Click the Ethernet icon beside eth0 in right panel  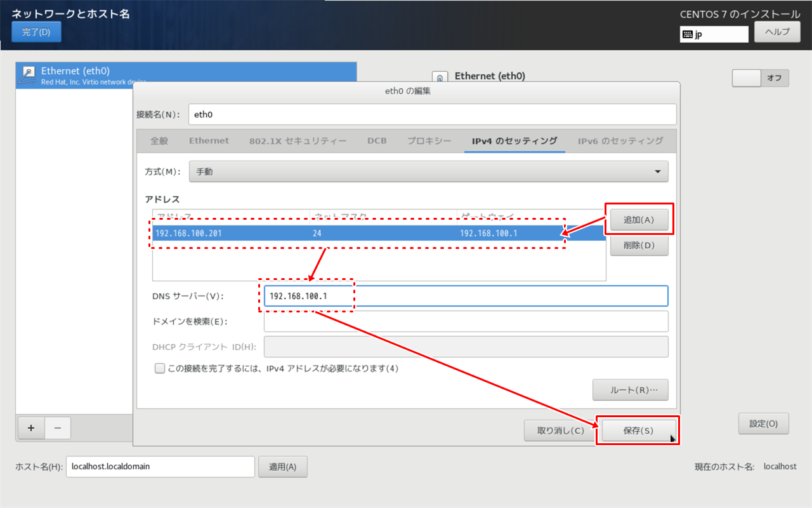(440, 76)
